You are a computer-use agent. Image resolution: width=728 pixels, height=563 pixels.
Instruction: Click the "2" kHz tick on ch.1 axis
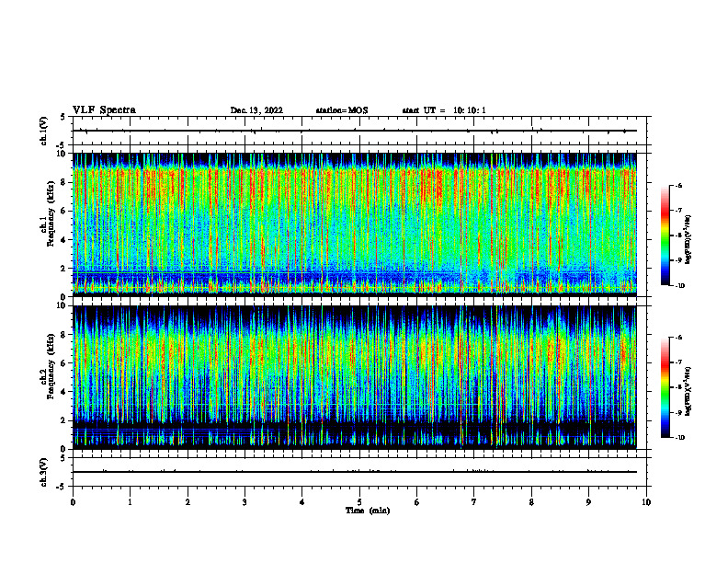[64, 269]
